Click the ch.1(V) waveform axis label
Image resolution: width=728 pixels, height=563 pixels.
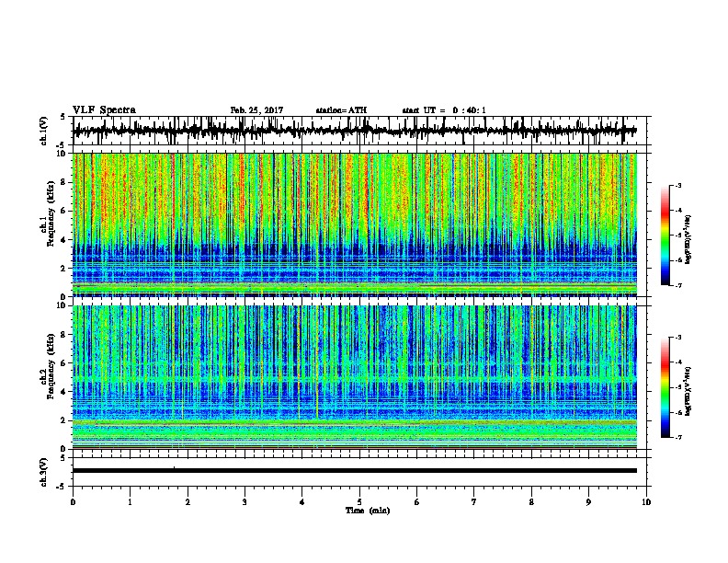click(x=44, y=131)
